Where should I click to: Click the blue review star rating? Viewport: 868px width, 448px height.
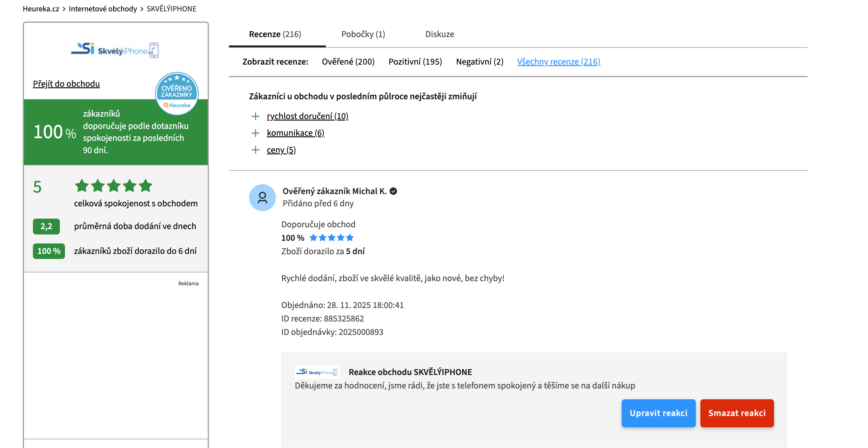point(331,238)
